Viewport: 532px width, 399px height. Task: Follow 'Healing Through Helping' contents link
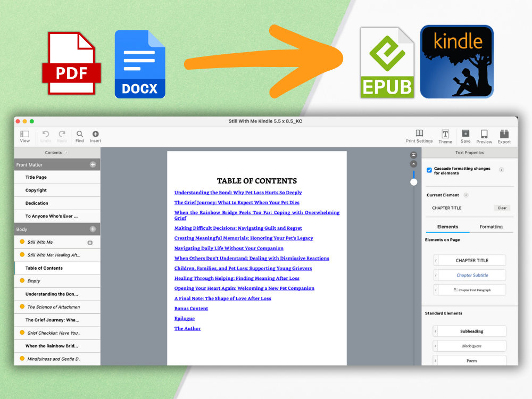coord(237,278)
